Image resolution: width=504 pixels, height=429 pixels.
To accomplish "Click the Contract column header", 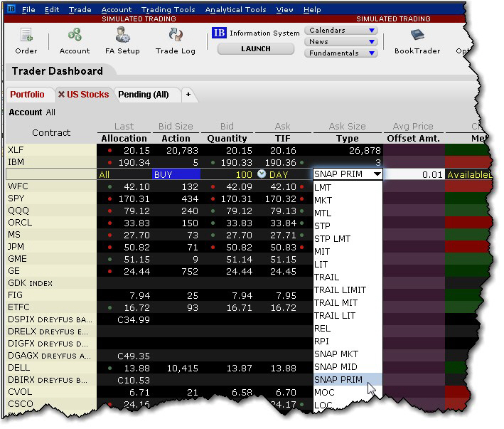I will (51, 132).
